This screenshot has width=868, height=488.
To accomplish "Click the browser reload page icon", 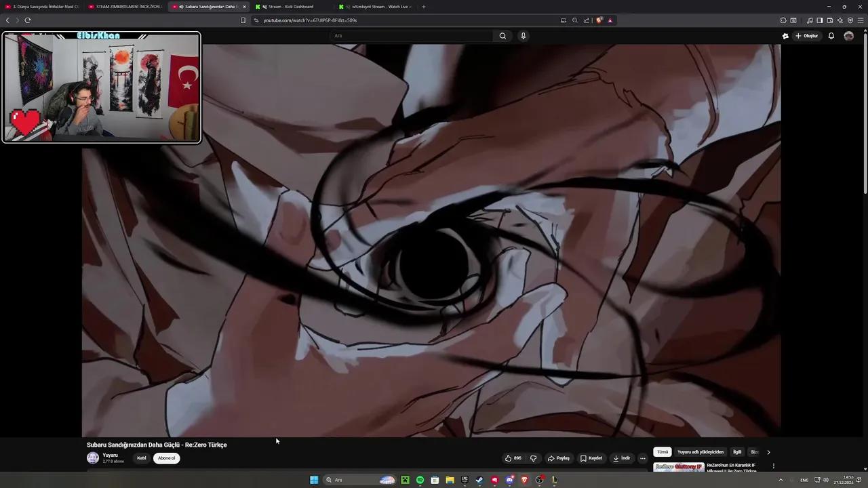I will (27, 20).
